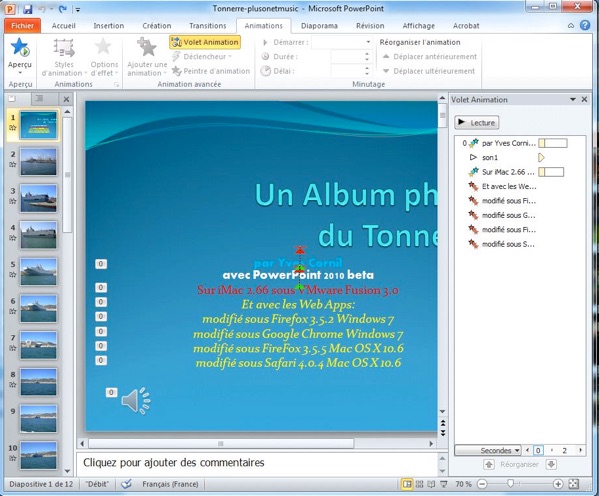
Task: Switch to Slide Sorter view
Action: pyautogui.click(x=419, y=484)
